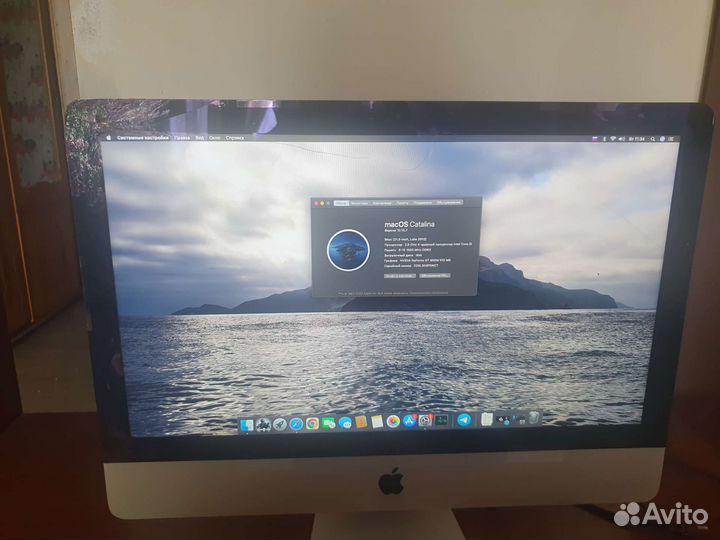Open Spotlight search magnifier

pos(652,139)
